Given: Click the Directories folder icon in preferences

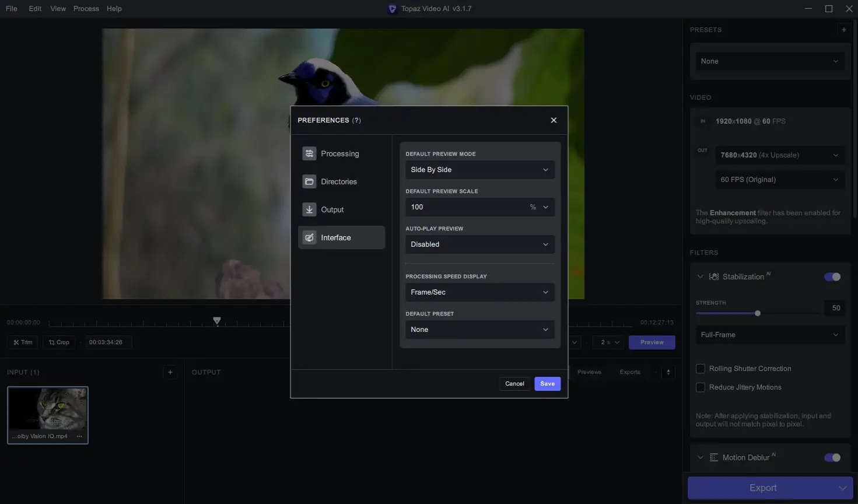Looking at the screenshot, I should tap(309, 181).
